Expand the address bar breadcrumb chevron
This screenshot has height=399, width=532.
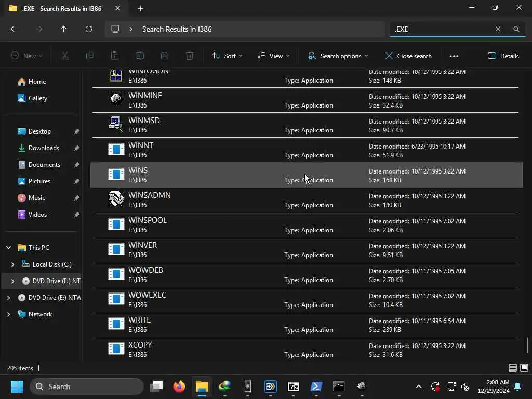(x=131, y=29)
